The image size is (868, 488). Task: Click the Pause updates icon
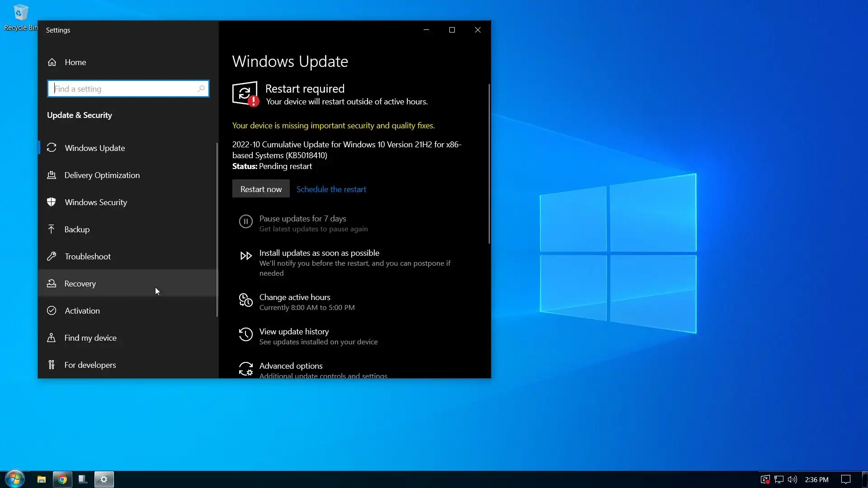(245, 221)
